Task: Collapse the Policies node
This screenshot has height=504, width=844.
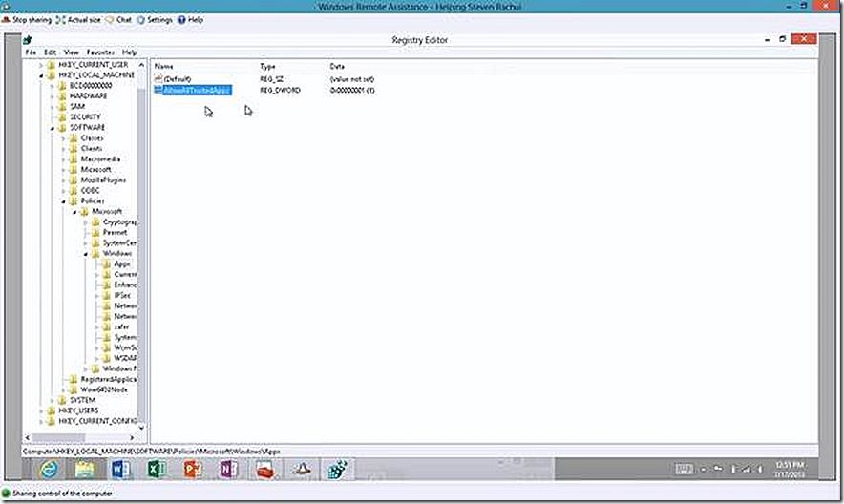Action: click(64, 201)
